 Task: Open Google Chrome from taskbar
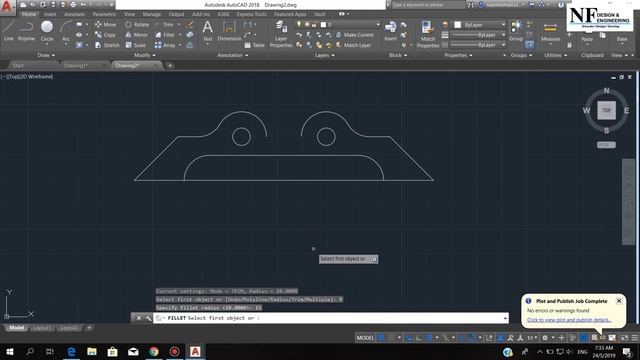click(154, 351)
